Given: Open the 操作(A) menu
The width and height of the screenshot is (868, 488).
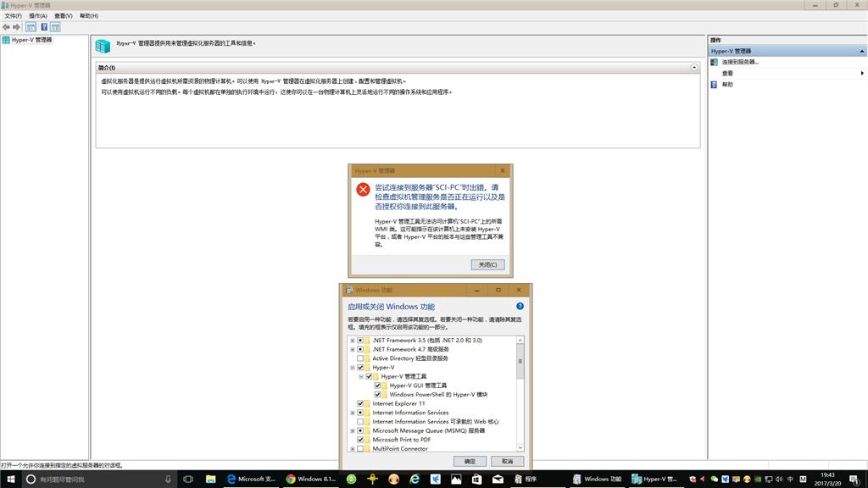Looking at the screenshot, I should [x=38, y=16].
